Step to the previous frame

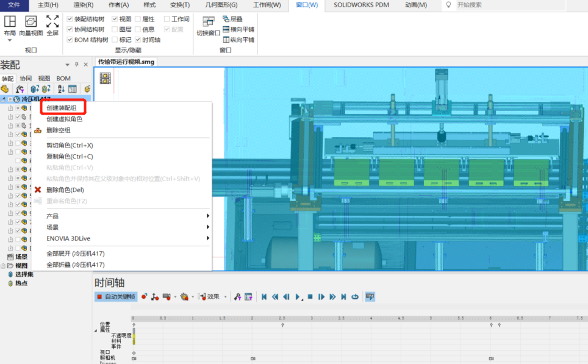point(287,296)
